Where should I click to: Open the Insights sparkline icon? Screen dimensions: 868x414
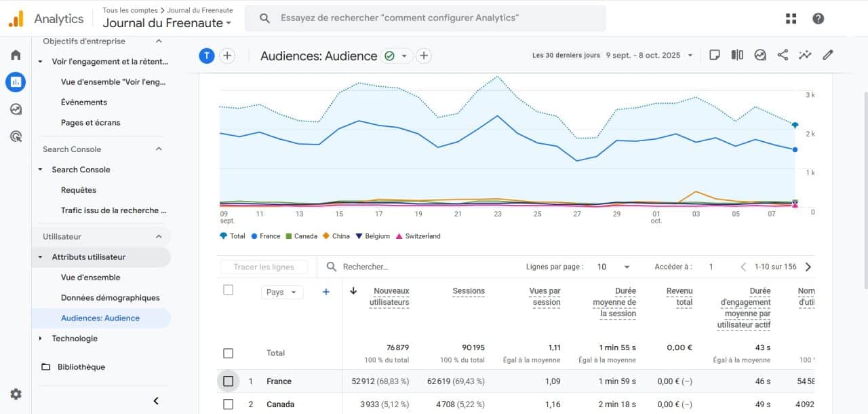[x=805, y=55]
